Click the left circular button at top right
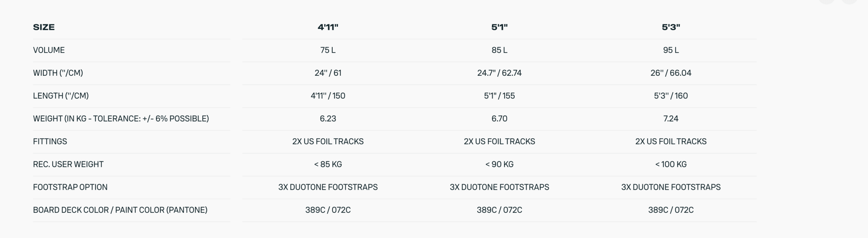868x238 pixels. 827,1
